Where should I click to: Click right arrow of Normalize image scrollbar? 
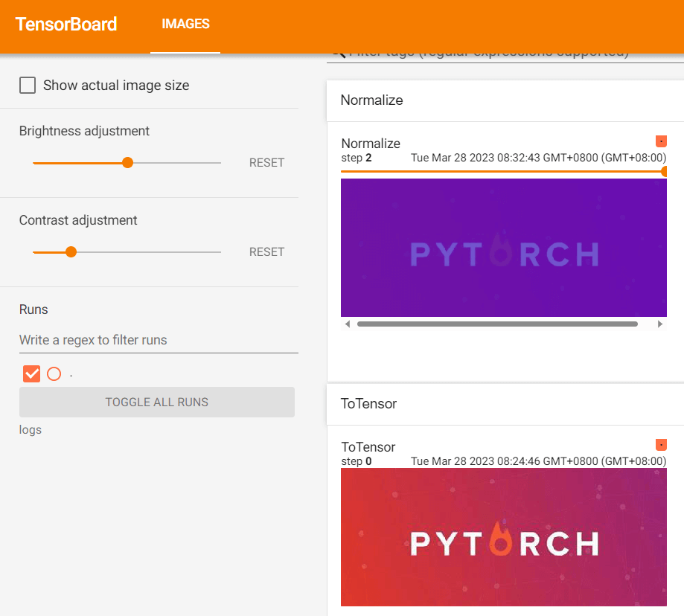pyautogui.click(x=660, y=324)
